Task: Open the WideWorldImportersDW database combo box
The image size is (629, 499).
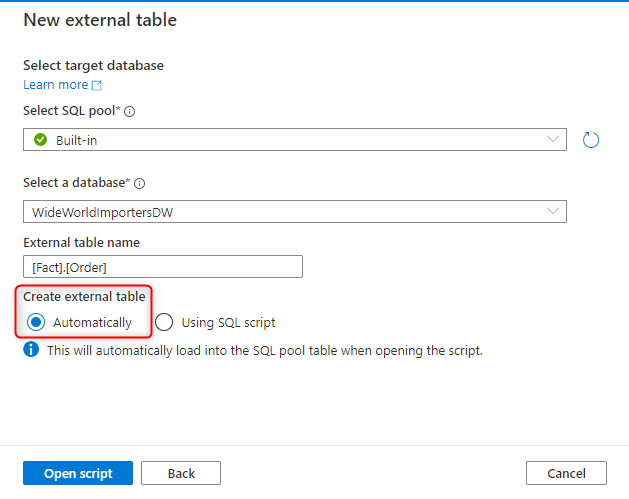Action: click(295, 211)
